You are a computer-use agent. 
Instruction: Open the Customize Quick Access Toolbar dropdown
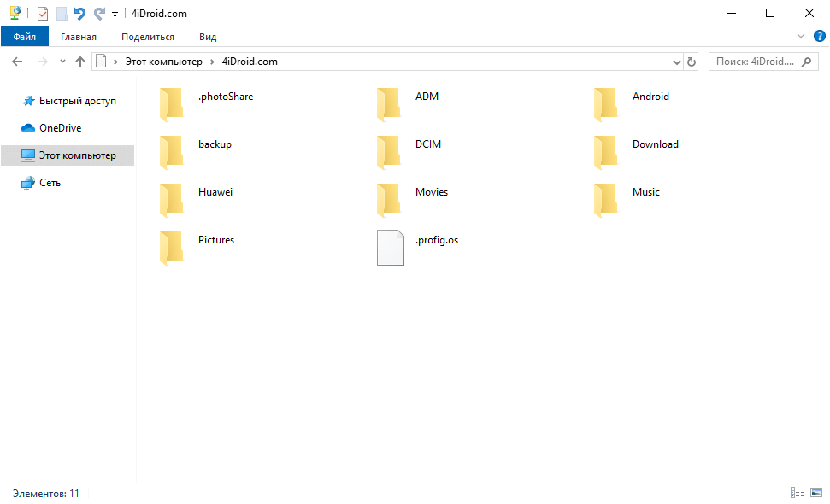(115, 15)
